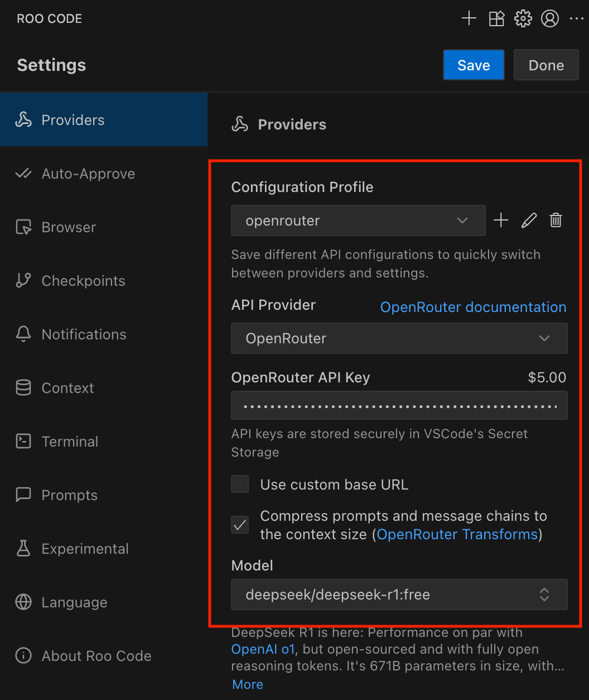Open the account profile icon in the header

point(550,18)
